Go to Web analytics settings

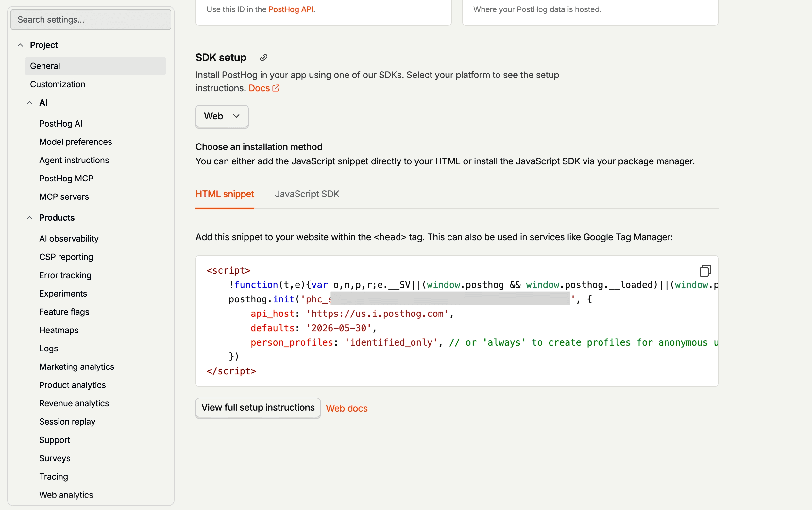[x=100, y=495]
